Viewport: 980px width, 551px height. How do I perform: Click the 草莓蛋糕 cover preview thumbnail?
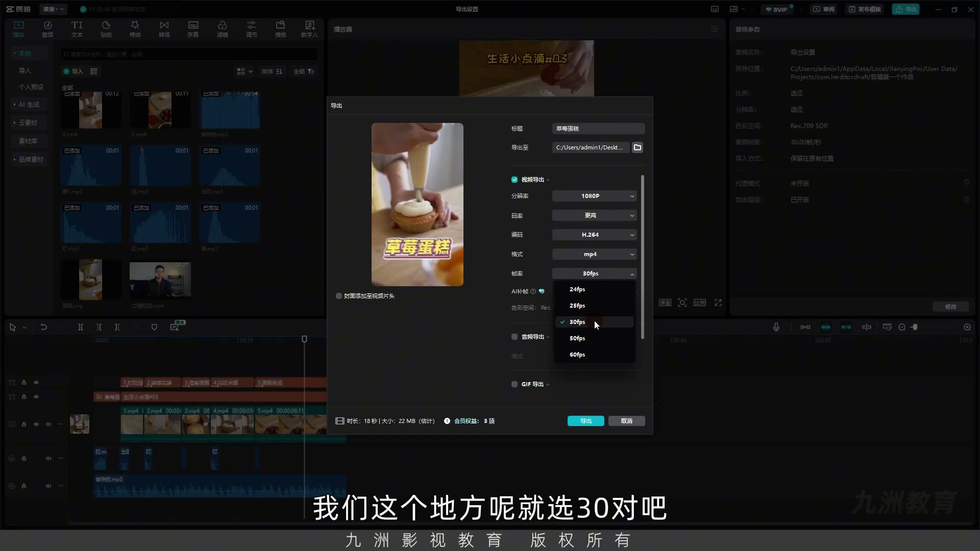pos(418,204)
